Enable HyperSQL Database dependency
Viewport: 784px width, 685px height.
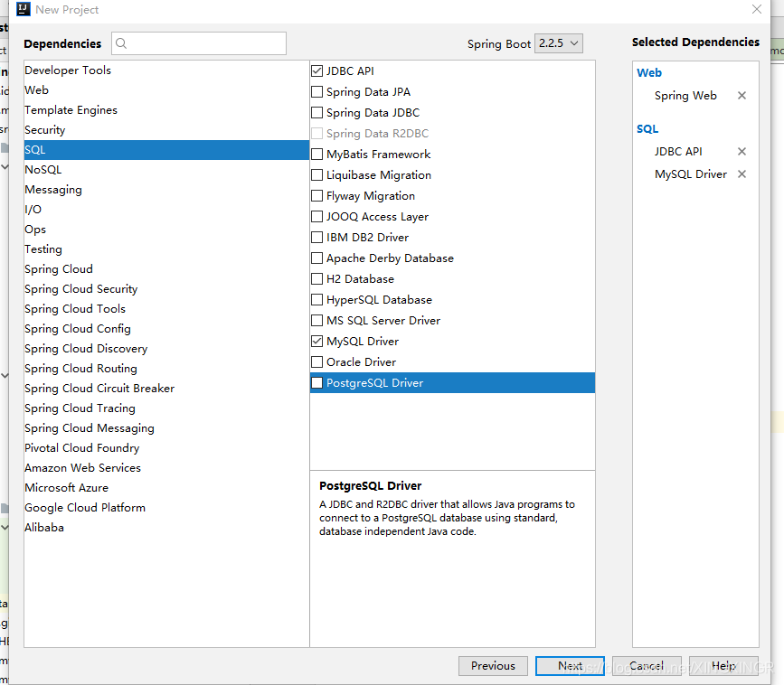point(317,300)
